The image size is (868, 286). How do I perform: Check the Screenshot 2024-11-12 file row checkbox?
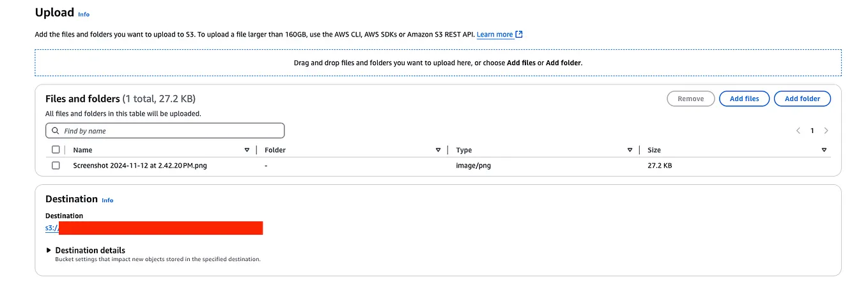[x=56, y=166]
